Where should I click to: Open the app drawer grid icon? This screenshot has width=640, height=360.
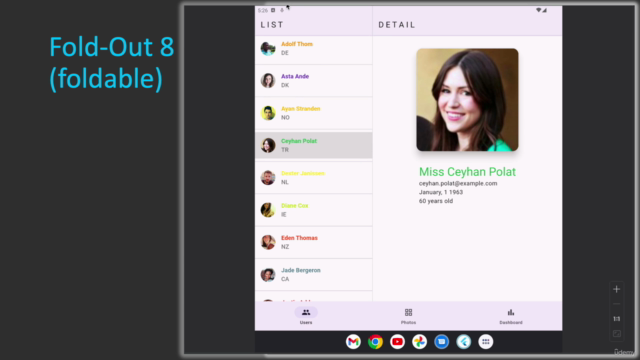(486, 342)
